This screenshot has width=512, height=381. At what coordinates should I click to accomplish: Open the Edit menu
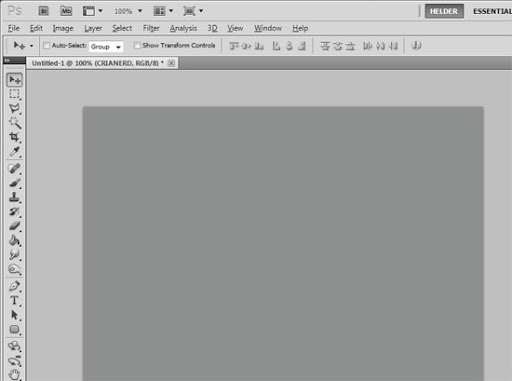pos(36,28)
